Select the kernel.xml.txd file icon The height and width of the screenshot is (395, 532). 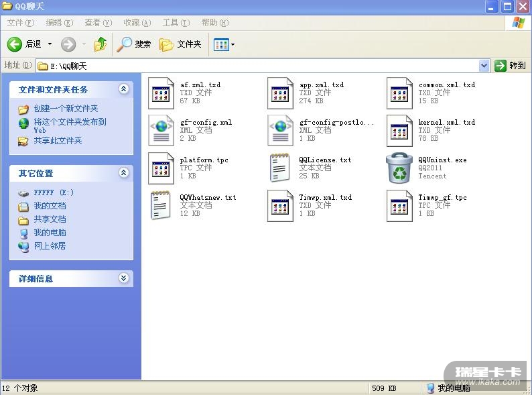(399, 130)
